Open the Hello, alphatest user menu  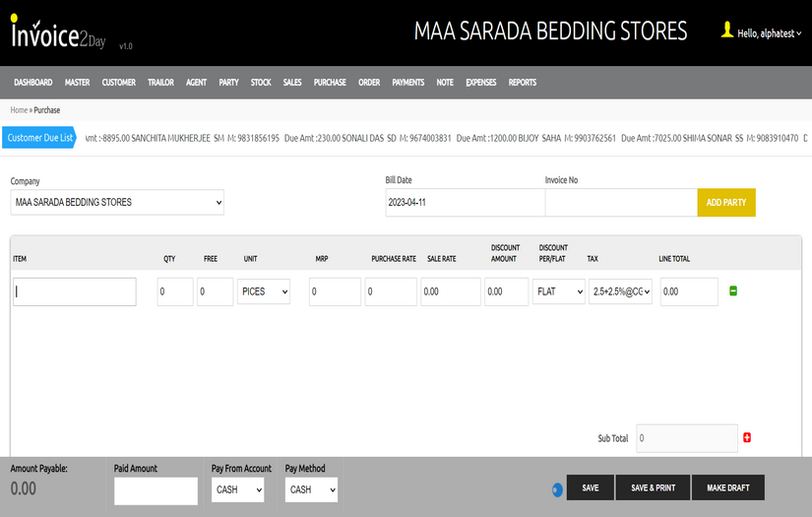click(x=769, y=33)
